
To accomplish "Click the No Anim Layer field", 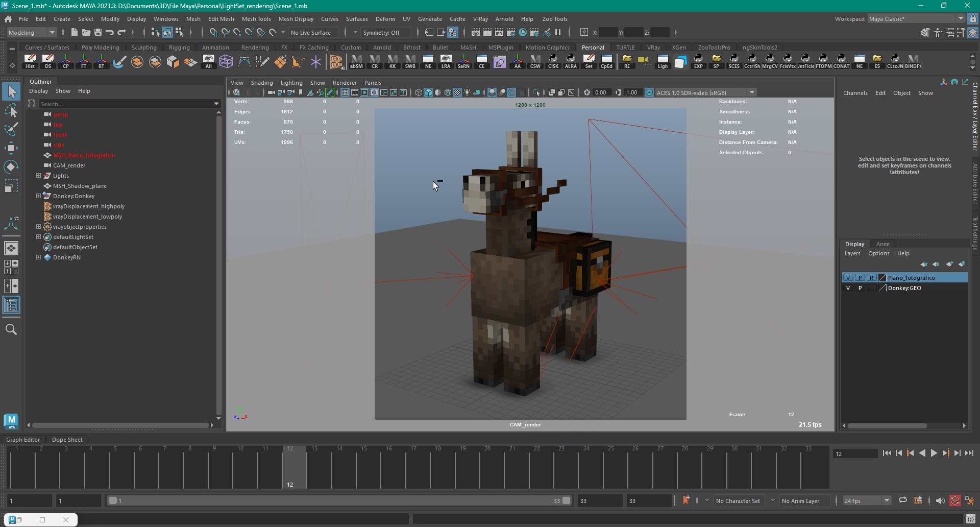I will [804, 501].
